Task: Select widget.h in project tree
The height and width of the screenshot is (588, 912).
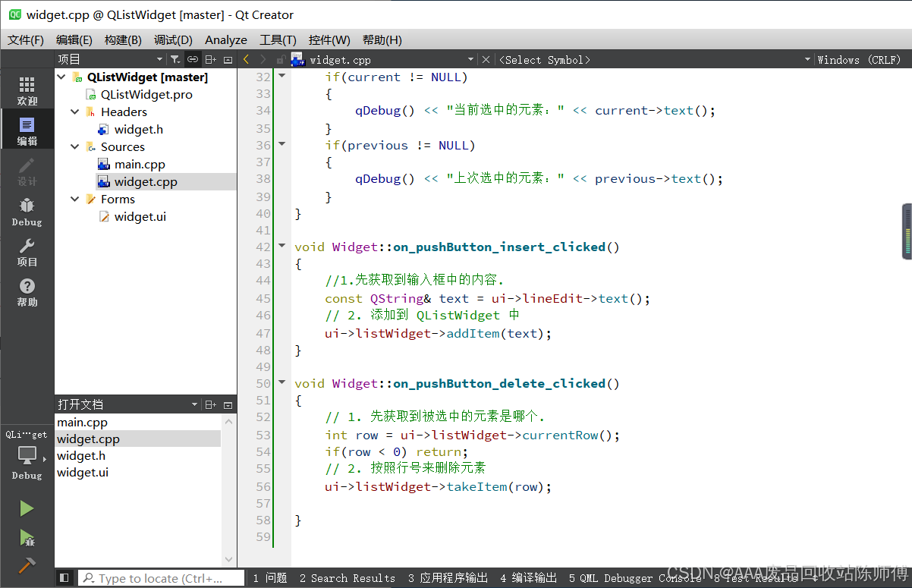Action: tap(139, 129)
